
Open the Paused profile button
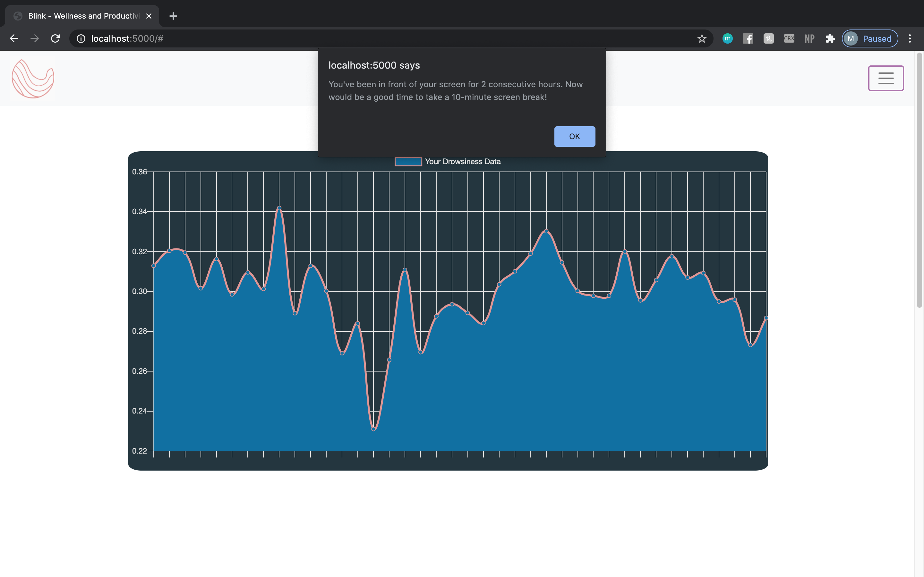[x=869, y=38]
